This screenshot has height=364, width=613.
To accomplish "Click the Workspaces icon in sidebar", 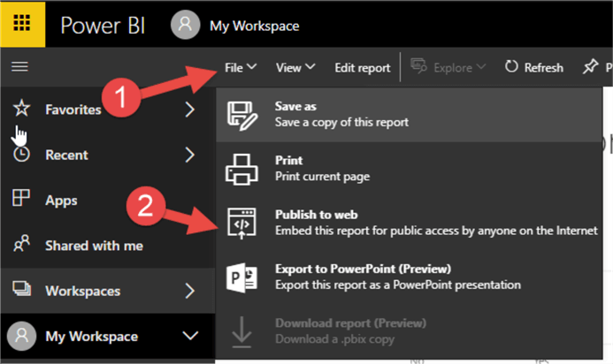I will click(x=23, y=290).
